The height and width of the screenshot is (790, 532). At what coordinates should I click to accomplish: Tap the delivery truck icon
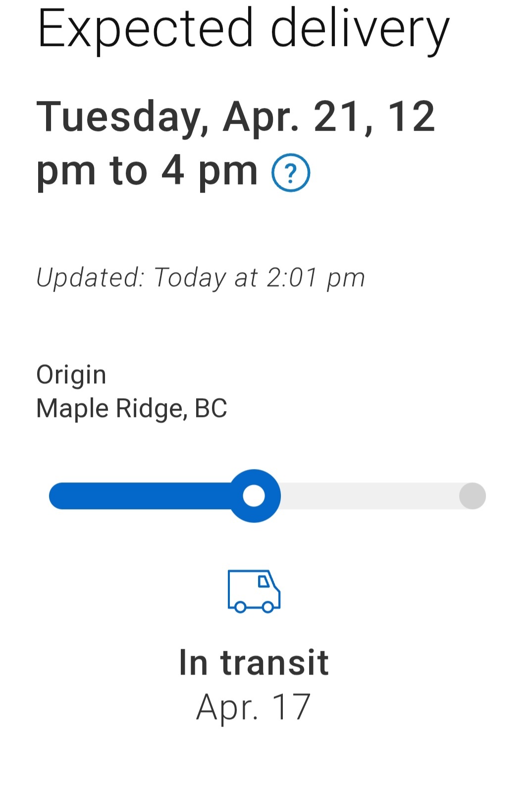[254, 591]
